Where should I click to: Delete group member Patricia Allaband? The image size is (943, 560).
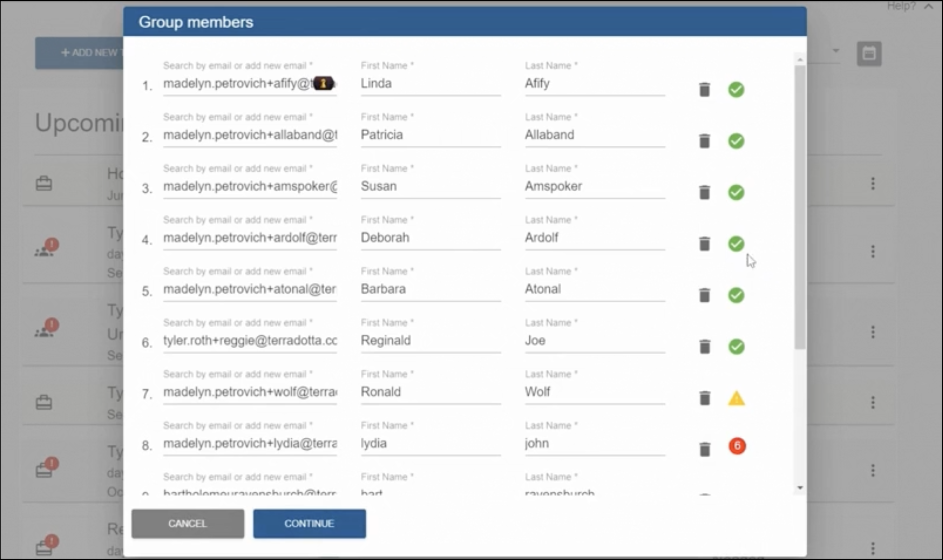coord(704,141)
